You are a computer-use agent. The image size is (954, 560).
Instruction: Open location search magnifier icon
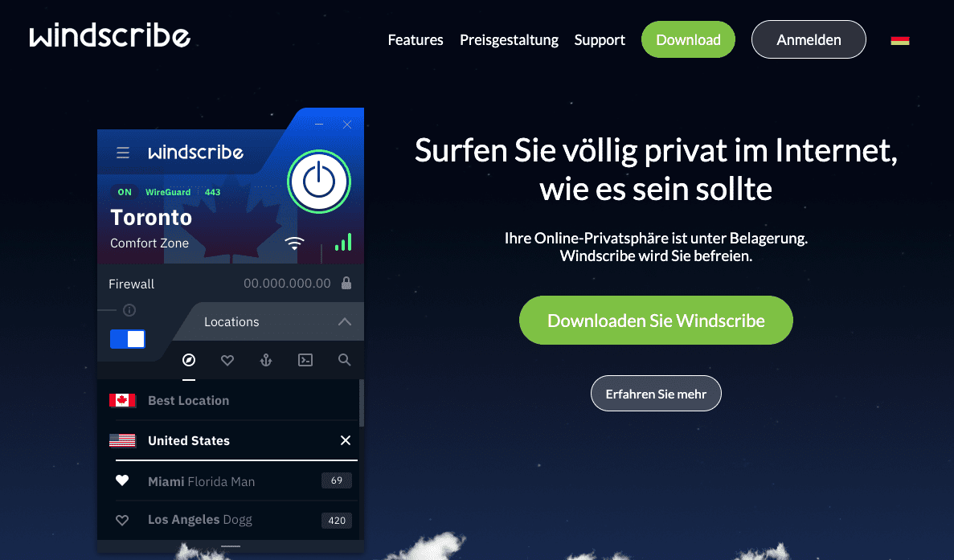pyautogui.click(x=344, y=360)
